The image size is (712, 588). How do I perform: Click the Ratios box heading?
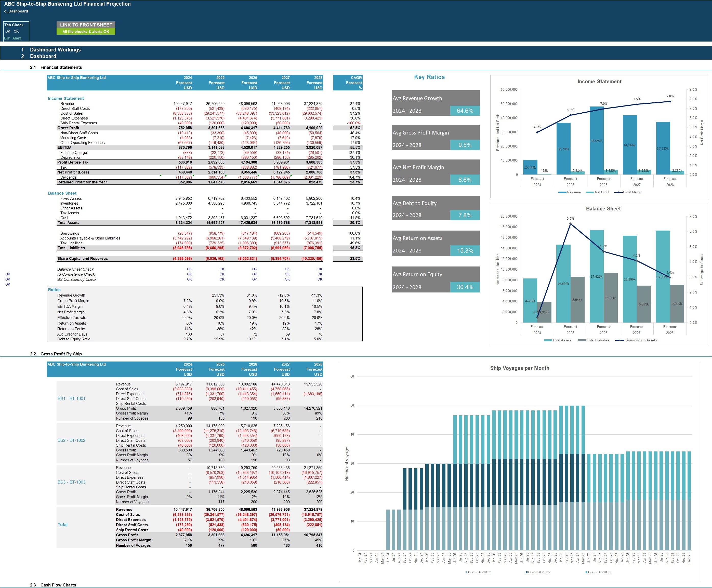point(54,290)
